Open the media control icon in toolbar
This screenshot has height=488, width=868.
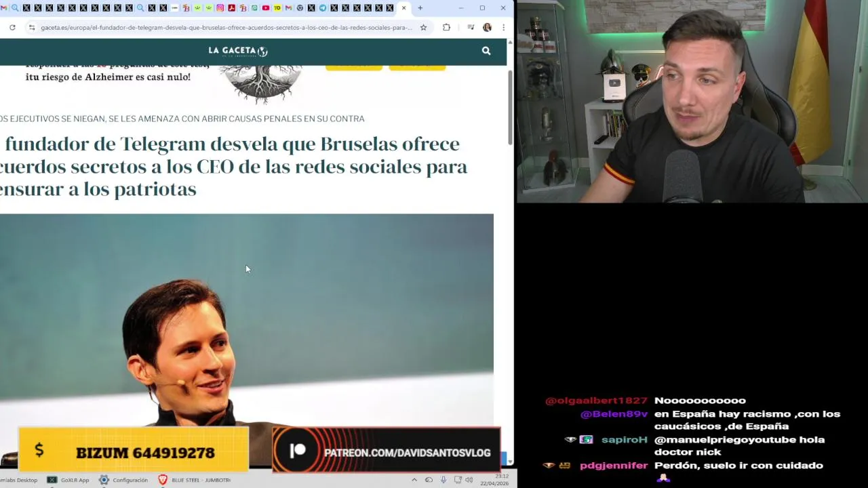pos(471,27)
